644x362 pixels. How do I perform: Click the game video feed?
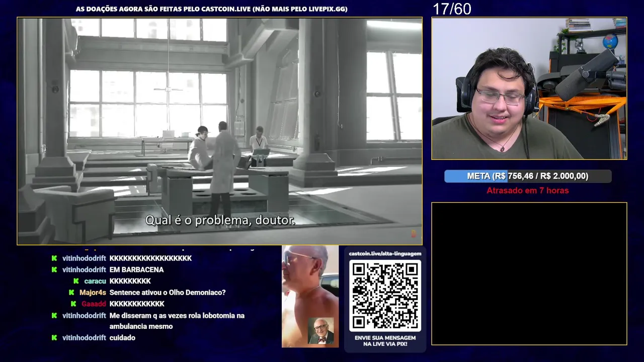click(220, 131)
